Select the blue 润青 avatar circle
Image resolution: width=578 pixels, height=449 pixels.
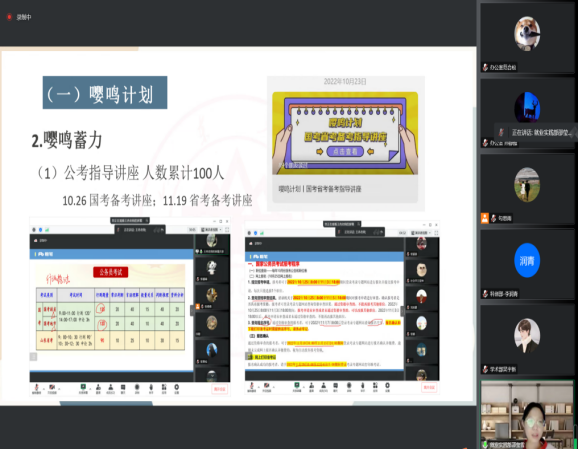coord(527,260)
